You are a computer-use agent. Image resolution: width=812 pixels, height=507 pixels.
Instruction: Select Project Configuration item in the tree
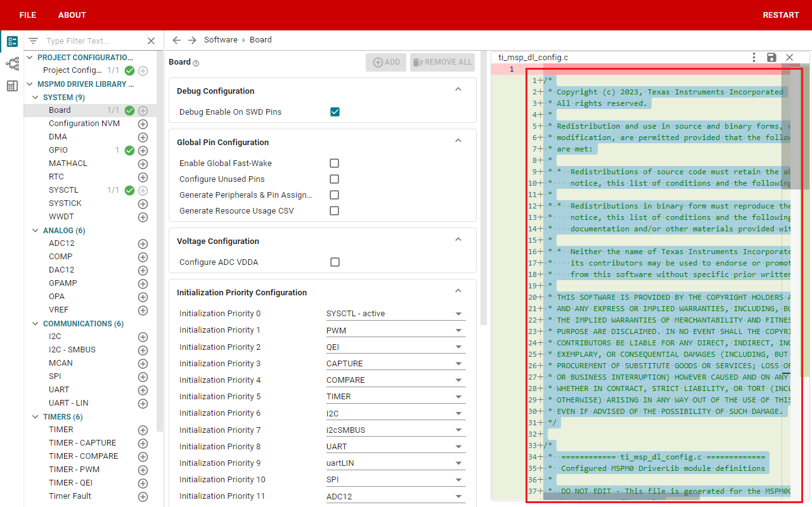coord(72,70)
